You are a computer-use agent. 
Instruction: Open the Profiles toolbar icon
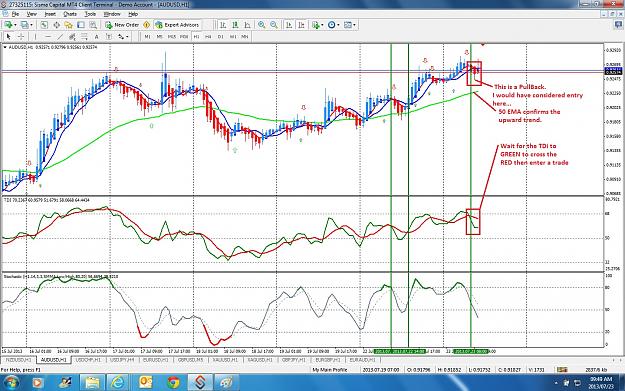(24, 25)
